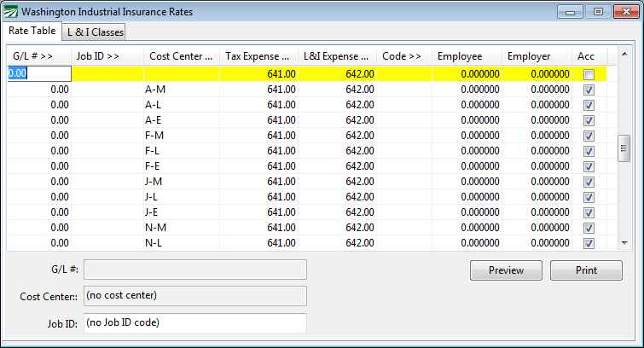
Task: Close the Washington Industrial Insurance Rates window
Action: [x=626, y=12]
